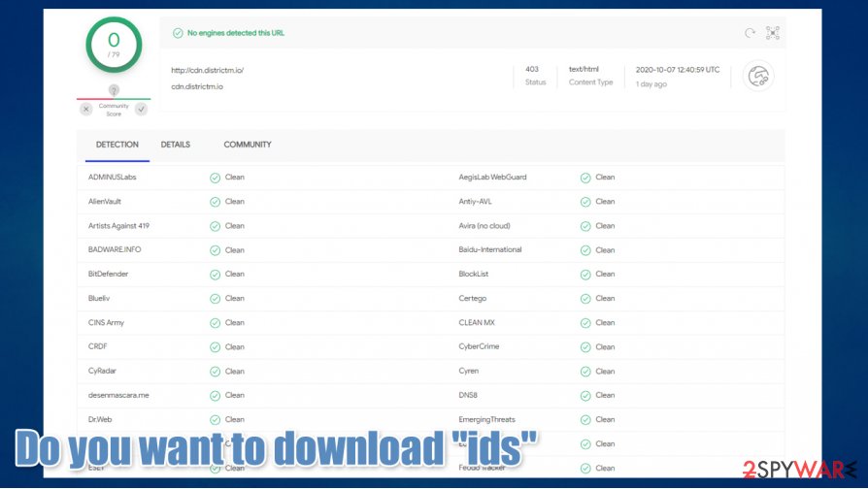Click the Dr.Web engine name
This screenshot has height=489, width=868.
coord(100,419)
